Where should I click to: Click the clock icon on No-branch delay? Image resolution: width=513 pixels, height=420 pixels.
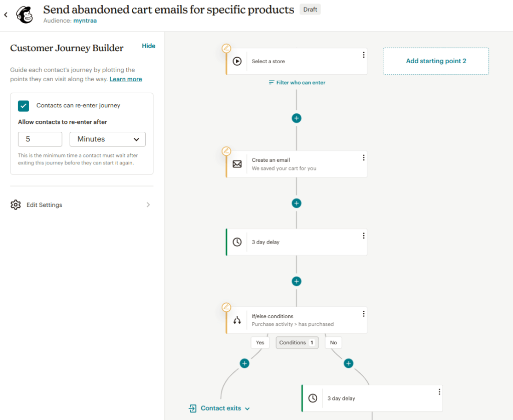(313, 398)
